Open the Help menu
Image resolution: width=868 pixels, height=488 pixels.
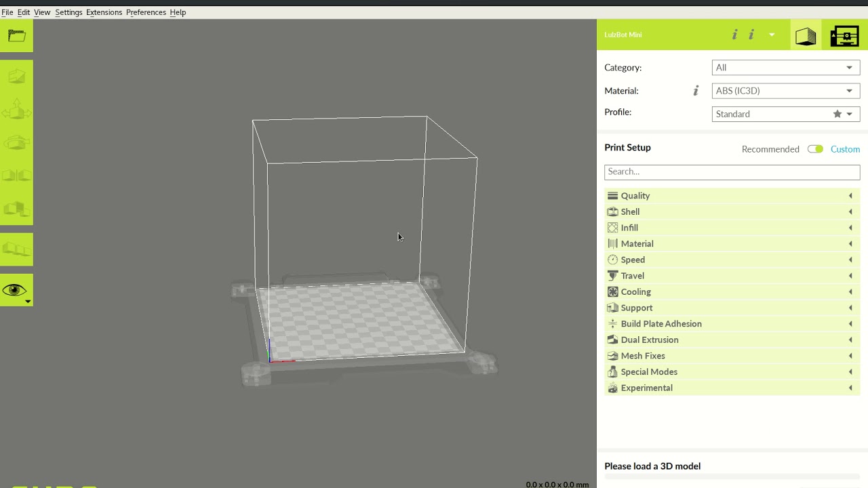178,12
